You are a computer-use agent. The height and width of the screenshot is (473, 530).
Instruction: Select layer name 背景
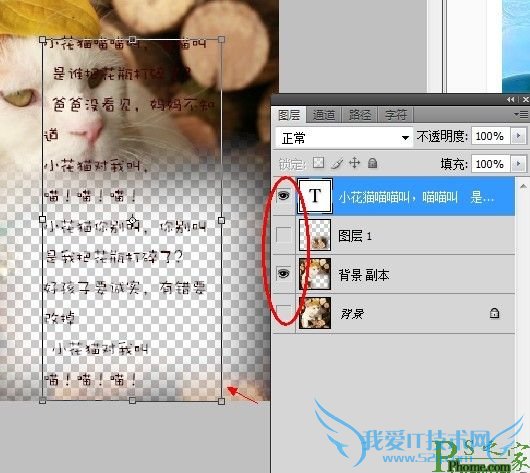[352, 314]
